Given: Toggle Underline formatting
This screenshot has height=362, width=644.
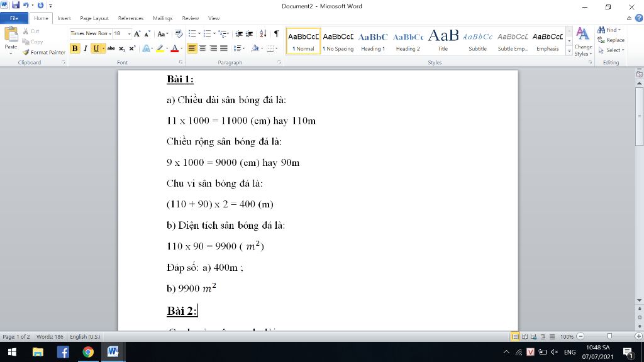Looking at the screenshot, I should point(96,48).
